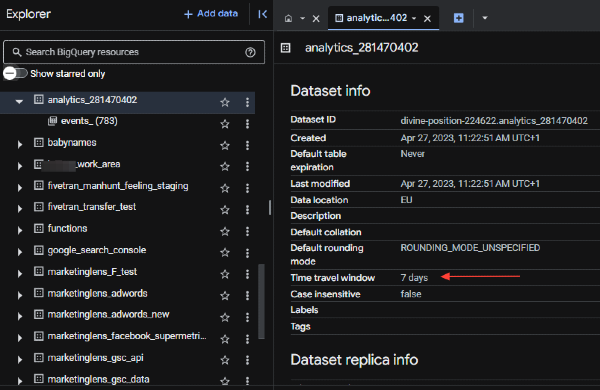Open the tab overflow dropdown arrow
Viewport: 600px width, 390px height.
coord(485,18)
